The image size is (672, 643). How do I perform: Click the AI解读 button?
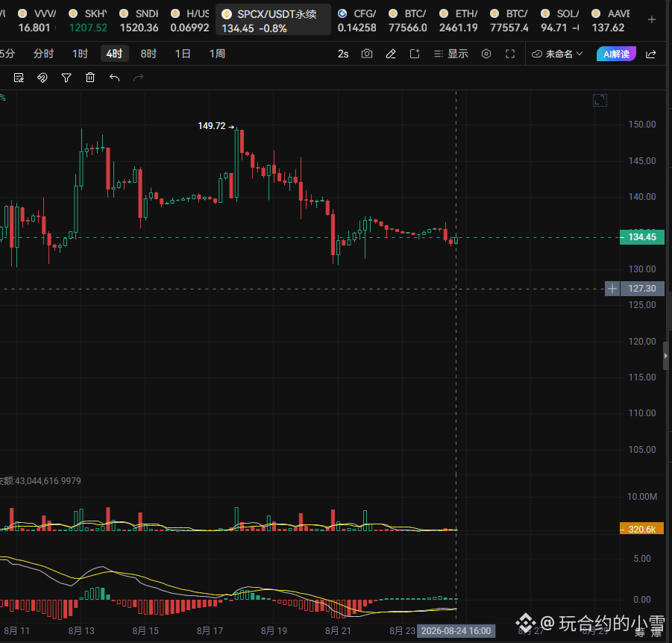point(616,54)
